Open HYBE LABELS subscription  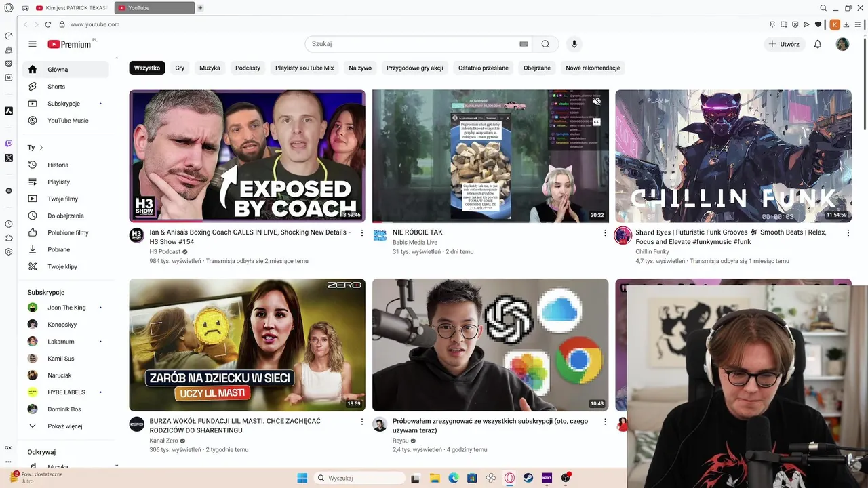pyautogui.click(x=65, y=392)
